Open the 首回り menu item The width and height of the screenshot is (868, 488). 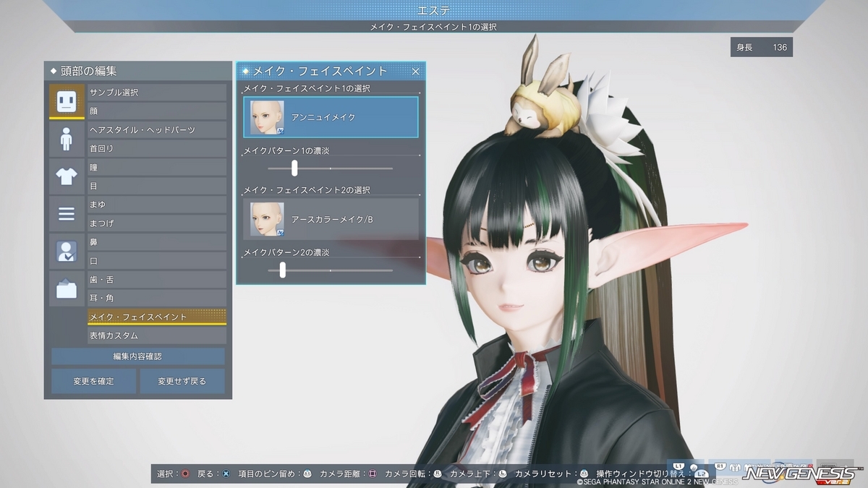pyautogui.click(x=157, y=148)
